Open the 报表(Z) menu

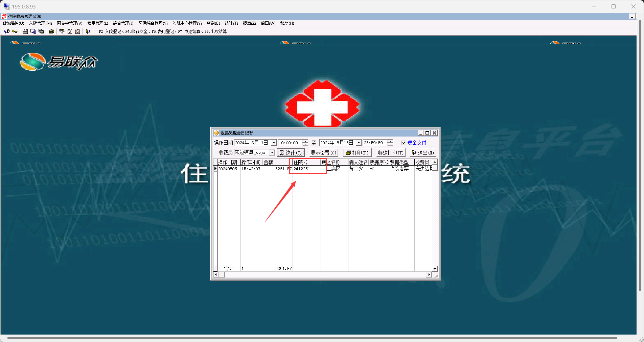pyautogui.click(x=249, y=23)
